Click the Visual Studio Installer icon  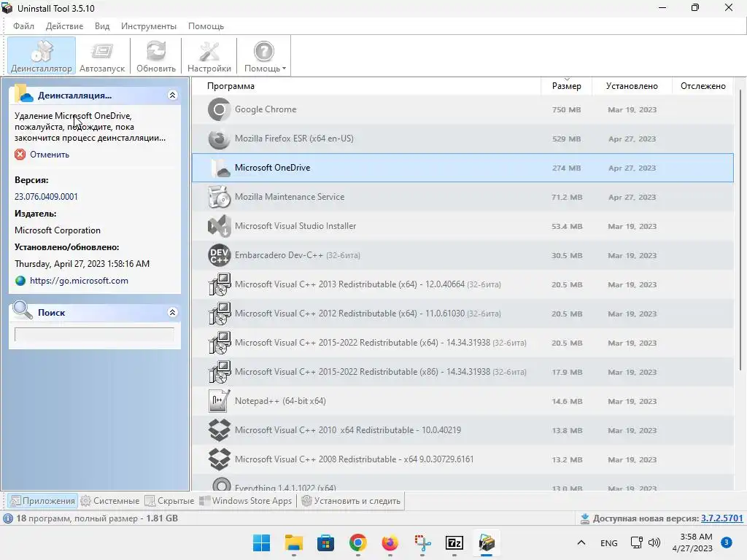(x=219, y=226)
